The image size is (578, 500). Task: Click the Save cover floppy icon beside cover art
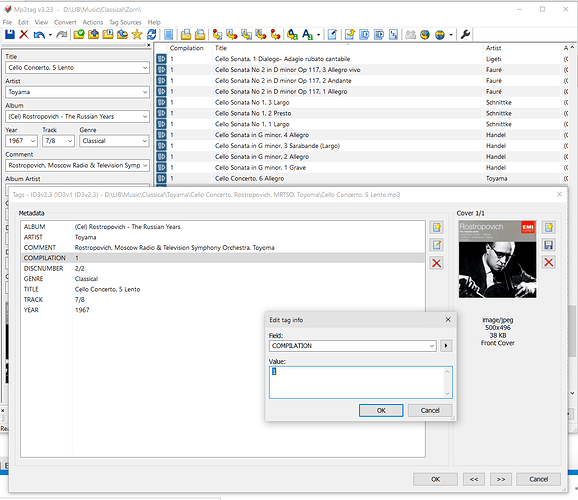(x=549, y=244)
